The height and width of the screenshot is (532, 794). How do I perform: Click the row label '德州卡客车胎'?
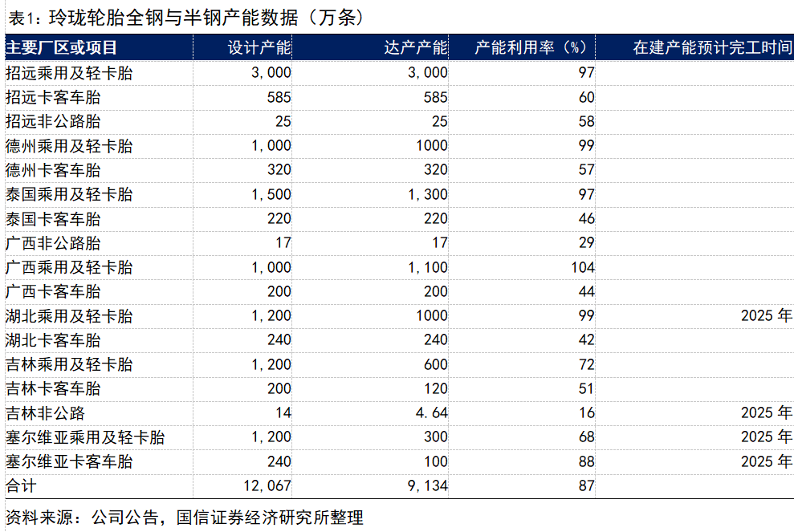coord(53,170)
